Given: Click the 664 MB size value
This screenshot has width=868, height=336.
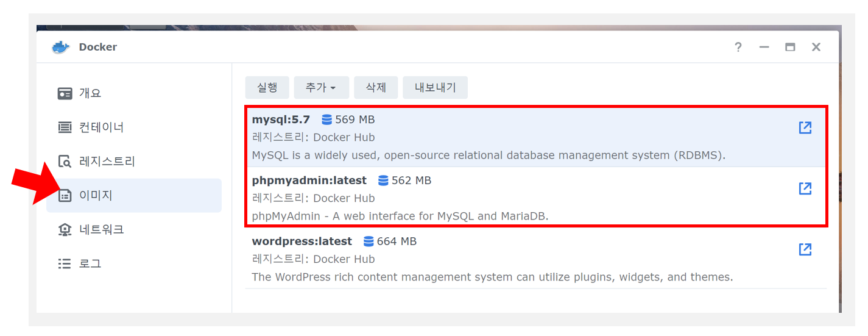Looking at the screenshot, I should click(397, 241).
